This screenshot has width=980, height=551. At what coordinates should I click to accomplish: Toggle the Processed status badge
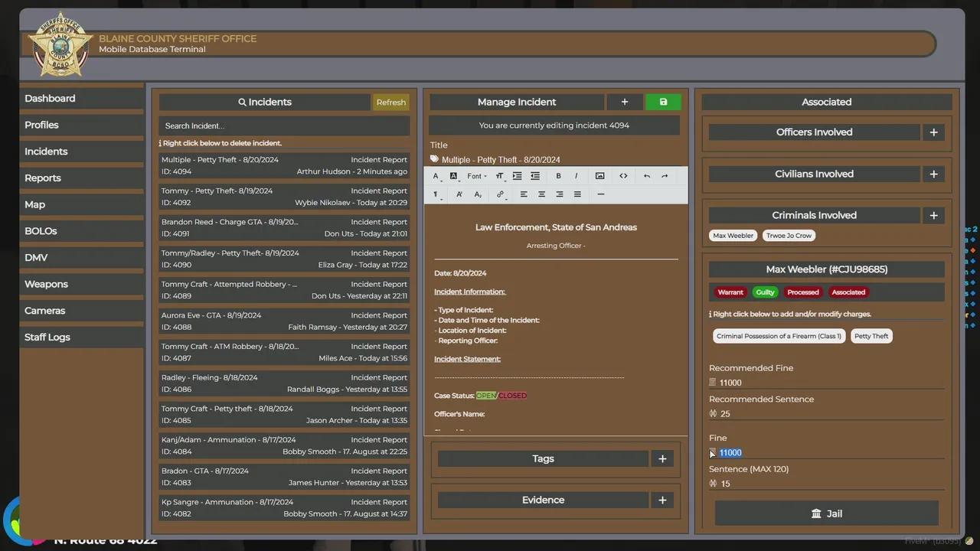click(x=803, y=292)
